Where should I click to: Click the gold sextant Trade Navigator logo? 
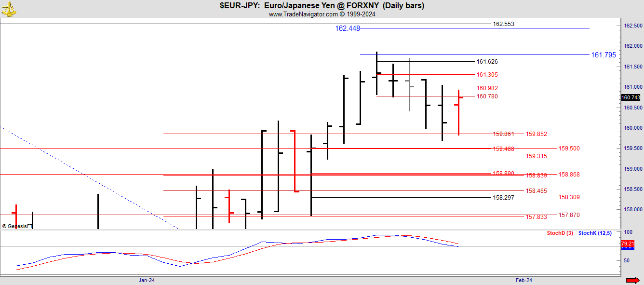pos(9,8)
